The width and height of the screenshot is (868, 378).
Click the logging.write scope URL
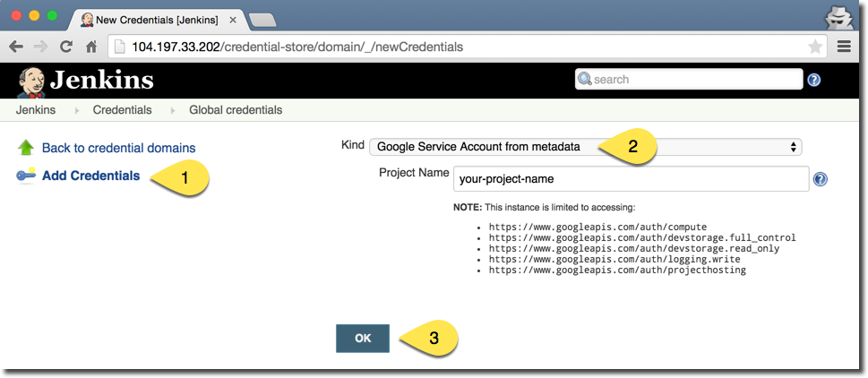click(x=614, y=260)
